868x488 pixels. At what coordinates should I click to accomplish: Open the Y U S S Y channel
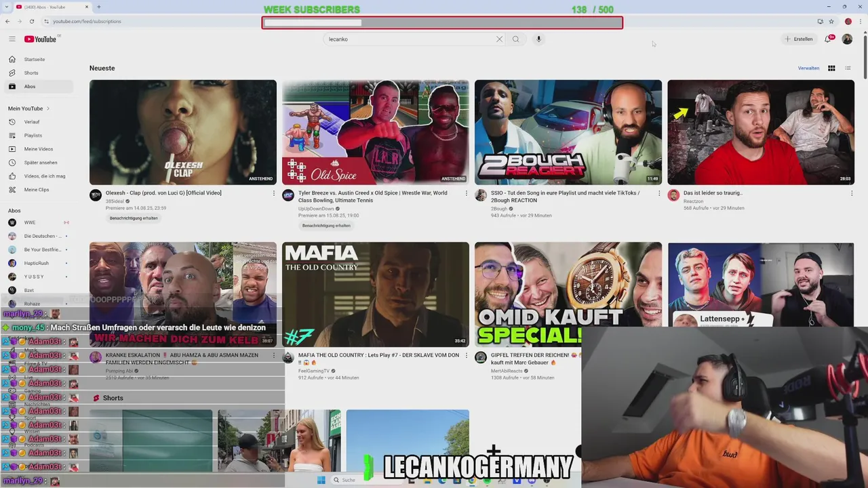point(39,277)
